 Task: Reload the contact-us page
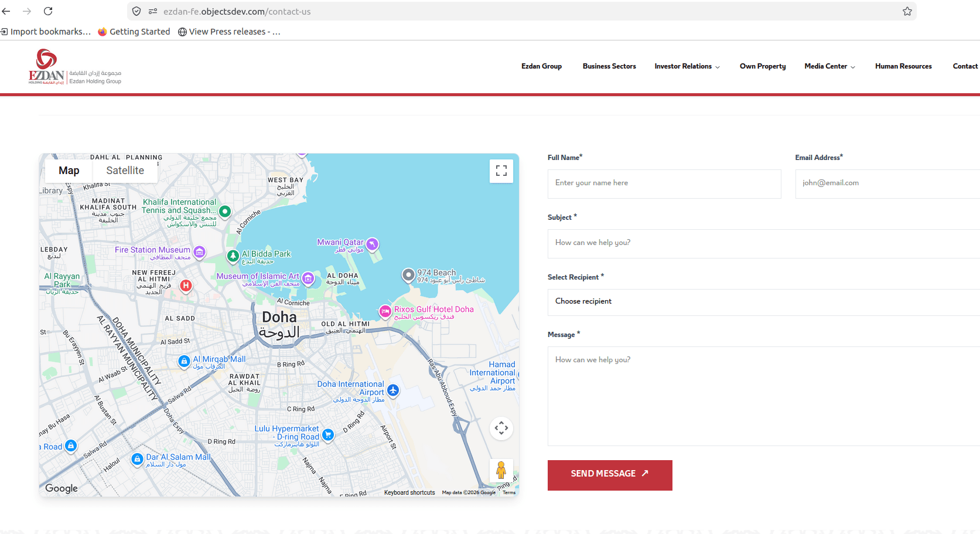click(x=48, y=11)
